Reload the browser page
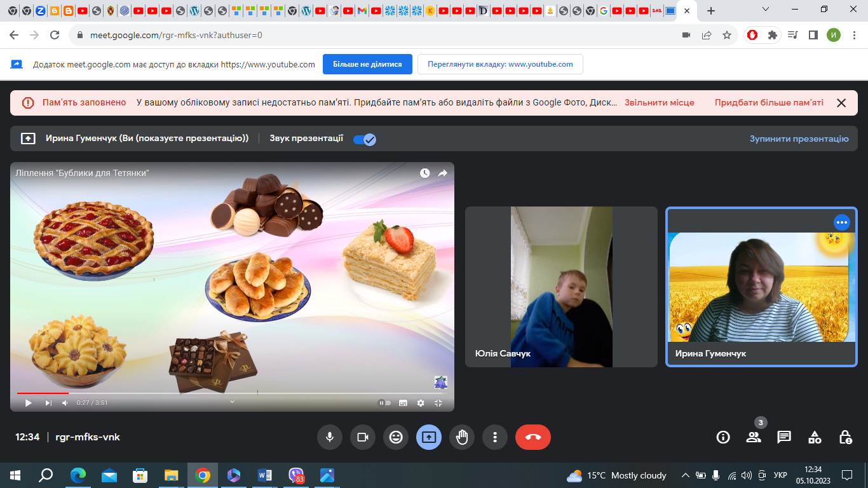This screenshot has height=488, width=868. coord(55,36)
